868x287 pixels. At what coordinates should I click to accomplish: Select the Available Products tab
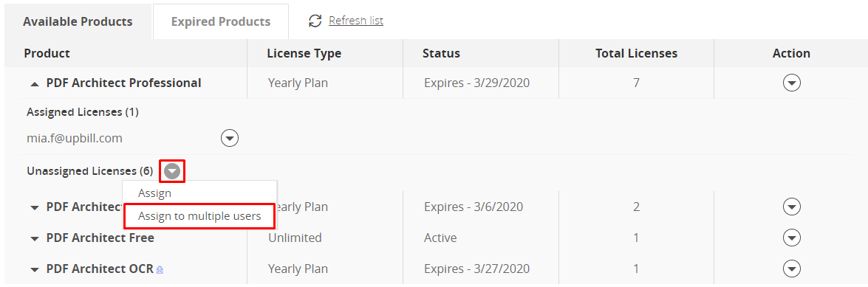[x=78, y=21]
